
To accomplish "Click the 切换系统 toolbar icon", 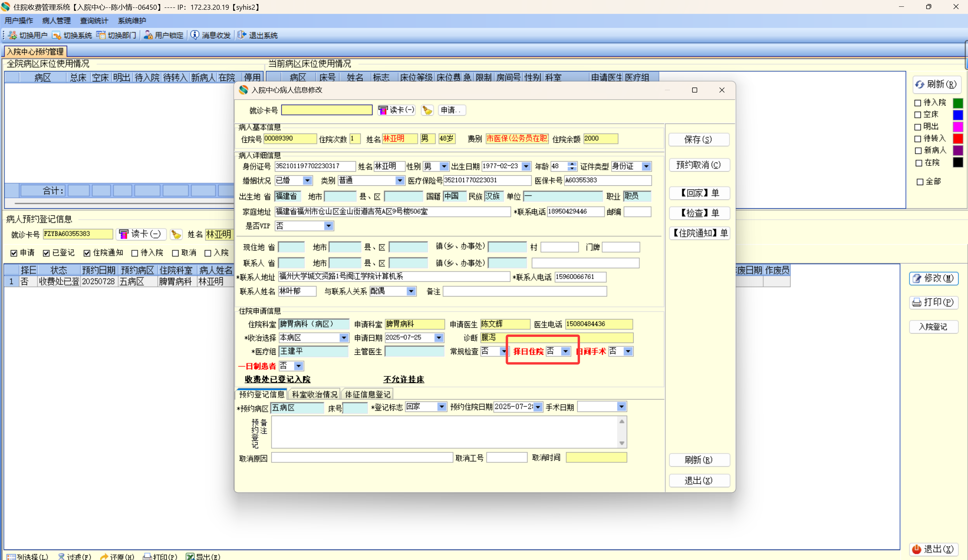I will 57,35.
